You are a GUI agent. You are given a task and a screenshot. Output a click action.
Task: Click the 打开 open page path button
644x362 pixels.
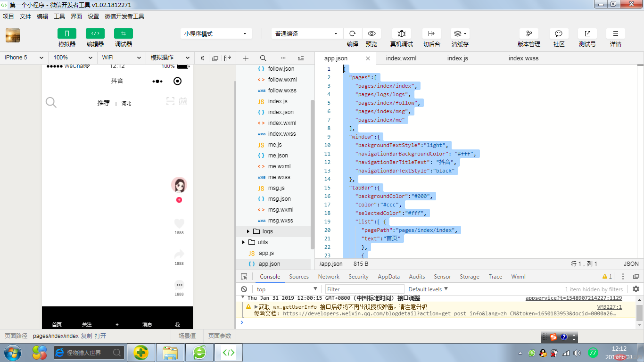(100, 336)
